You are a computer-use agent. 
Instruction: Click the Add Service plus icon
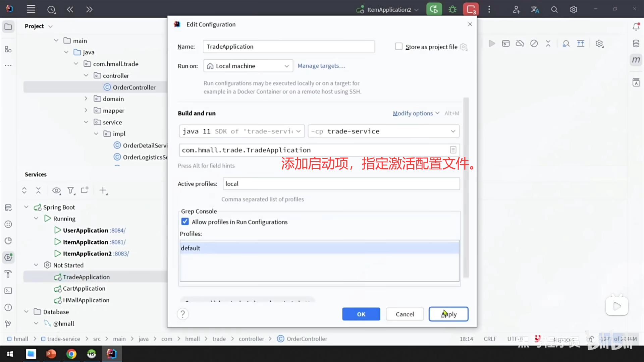103,190
